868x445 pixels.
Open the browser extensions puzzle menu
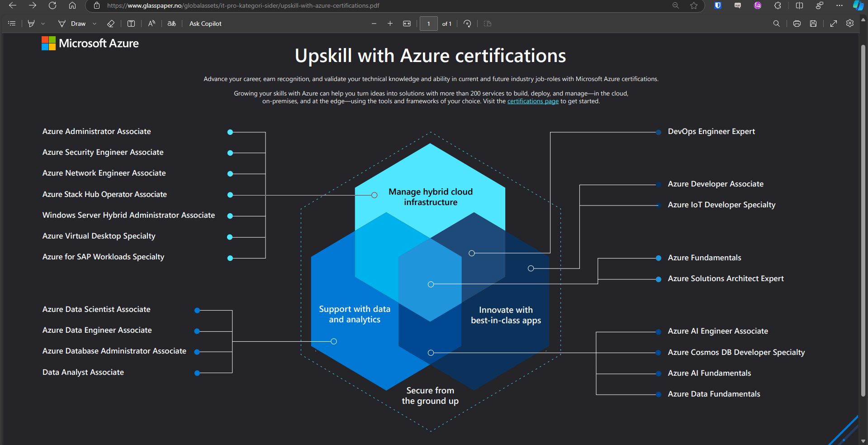click(778, 5)
